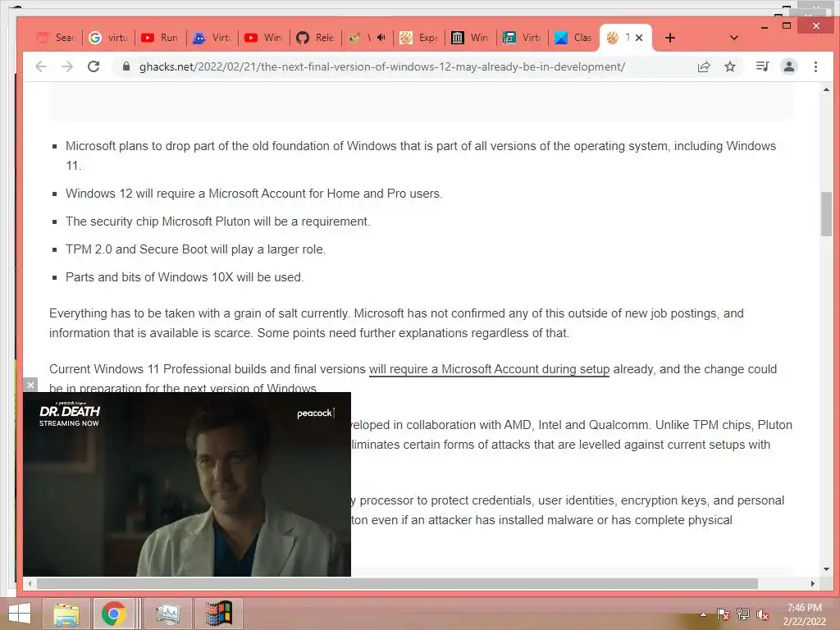Switch to the GitHub 'Rele' tab
840x630 pixels.
click(x=316, y=38)
